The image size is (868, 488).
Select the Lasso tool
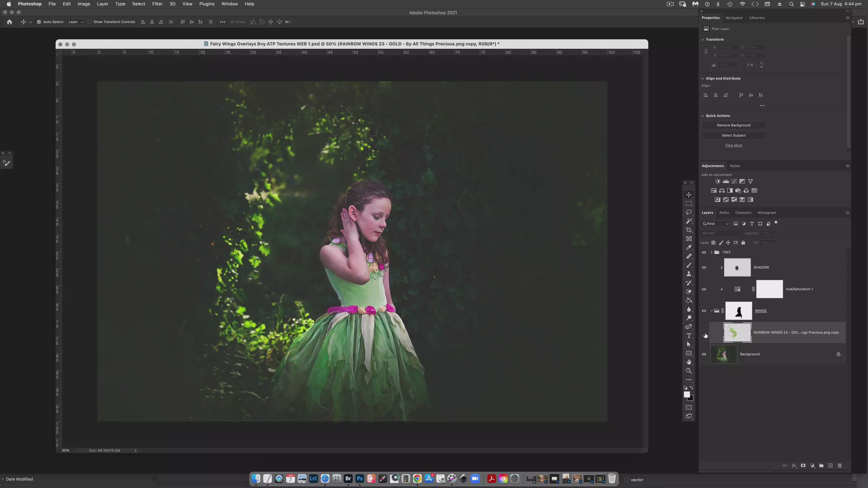[x=689, y=213]
